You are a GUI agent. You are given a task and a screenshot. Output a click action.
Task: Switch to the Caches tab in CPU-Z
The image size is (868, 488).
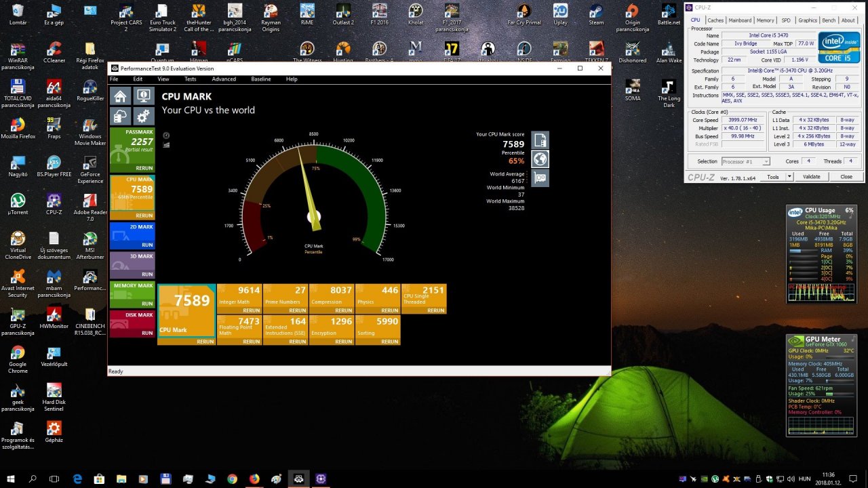pos(715,20)
